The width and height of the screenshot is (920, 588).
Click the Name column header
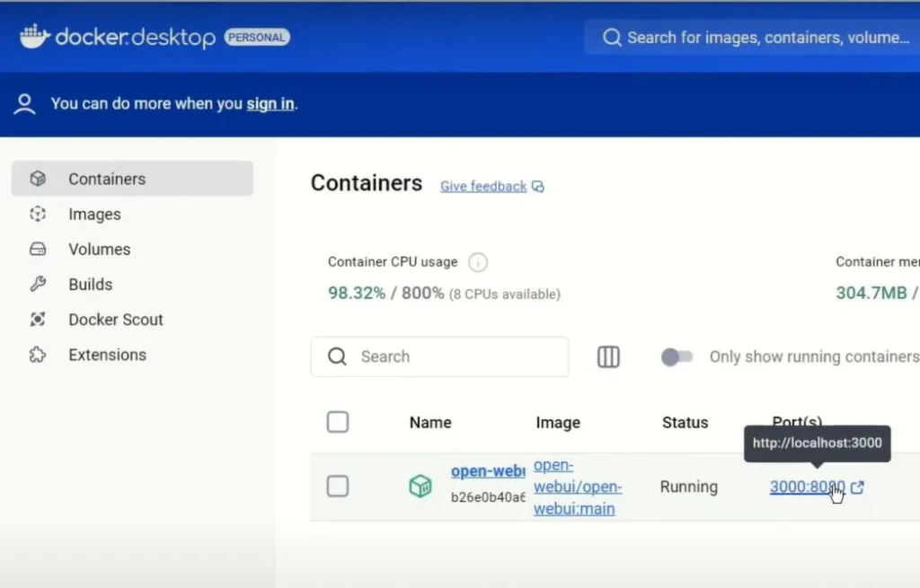[430, 423]
